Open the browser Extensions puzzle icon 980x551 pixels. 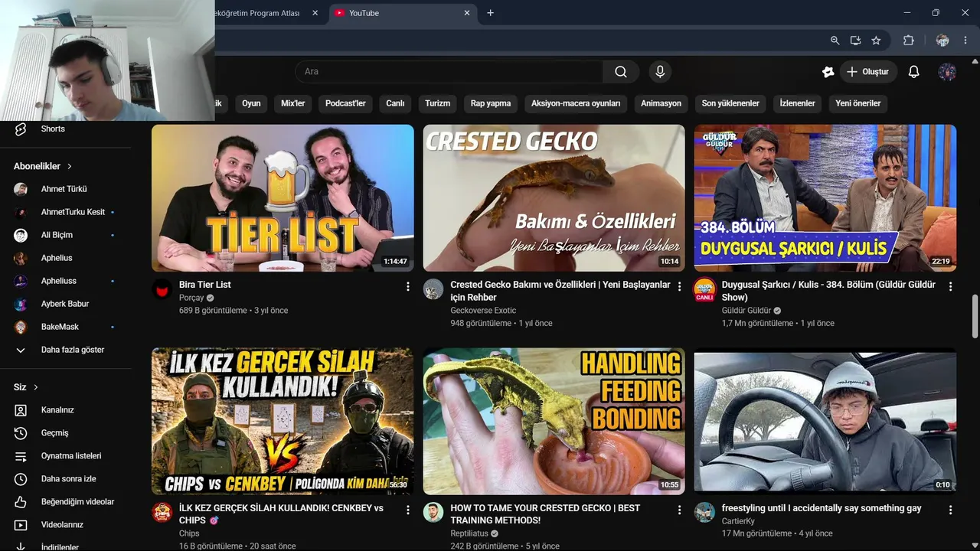[x=909, y=41]
